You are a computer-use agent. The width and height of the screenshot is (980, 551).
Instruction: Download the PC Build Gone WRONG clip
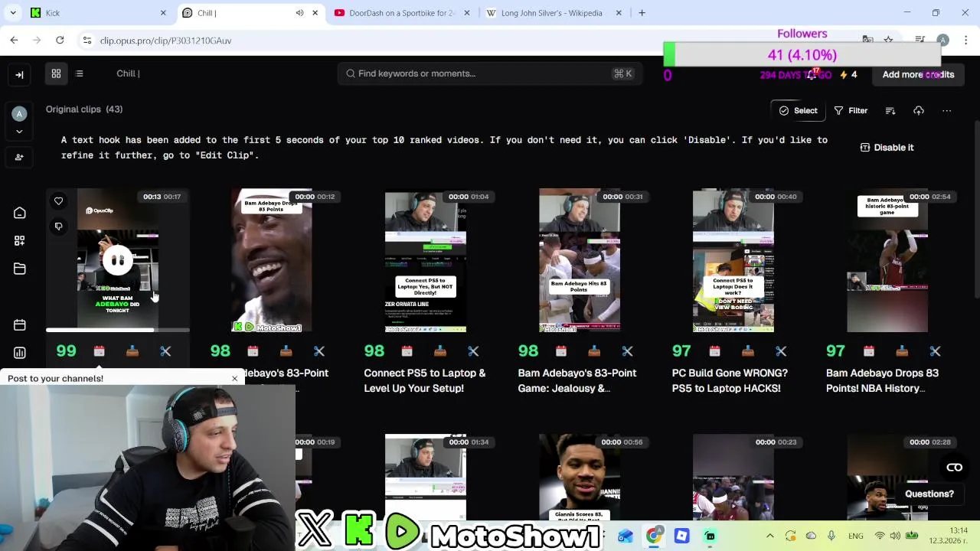click(x=748, y=351)
